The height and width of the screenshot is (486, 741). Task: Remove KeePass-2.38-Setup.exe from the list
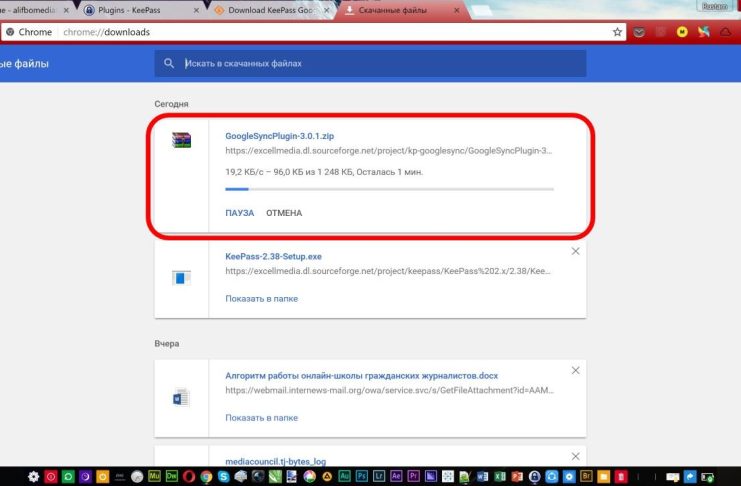click(x=575, y=252)
